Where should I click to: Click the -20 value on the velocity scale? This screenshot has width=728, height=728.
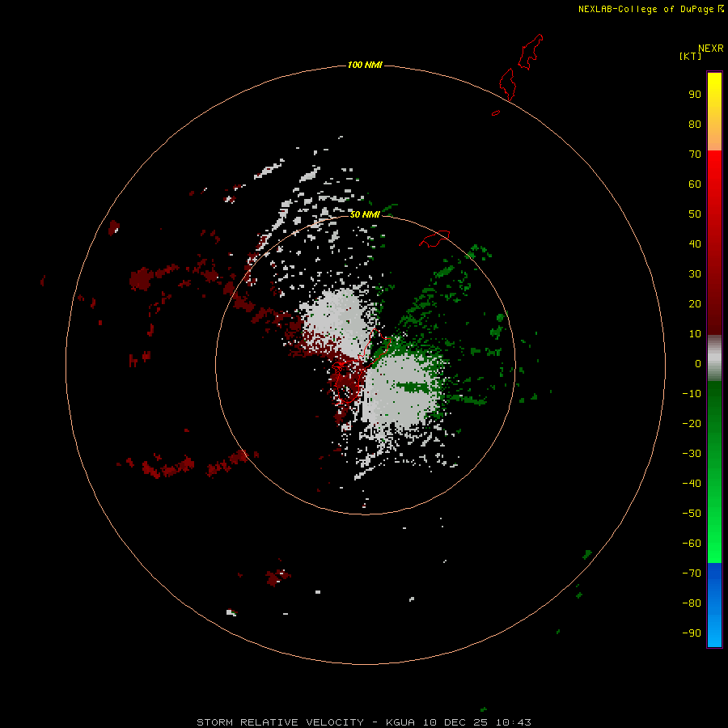pyautogui.click(x=692, y=423)
